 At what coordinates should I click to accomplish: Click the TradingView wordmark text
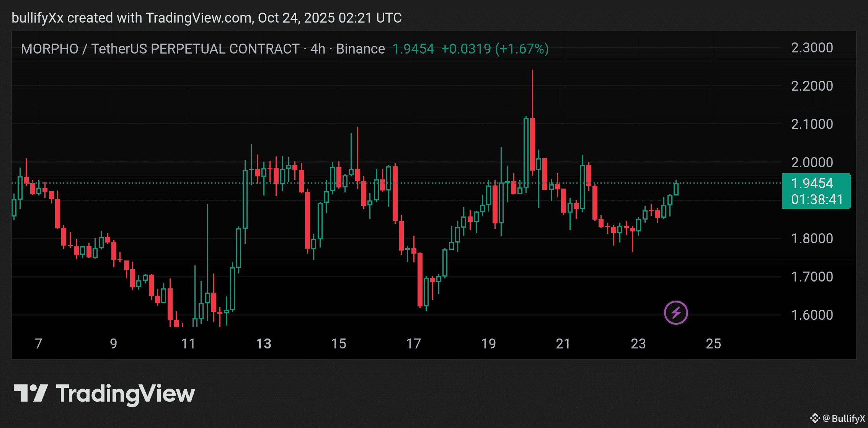[x=126, y=394]
